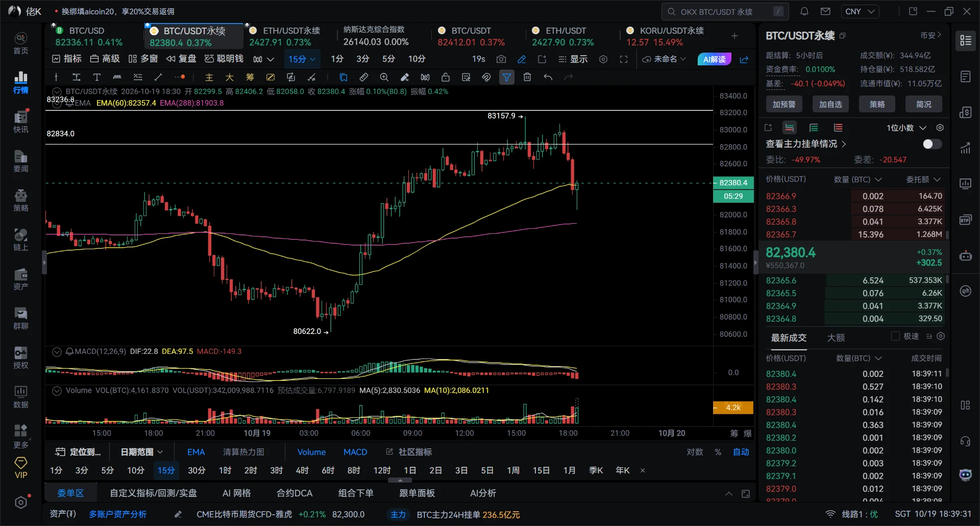
Task: Click the lock drawings icon
Action: pyautogui.click(x=446, y=77)
